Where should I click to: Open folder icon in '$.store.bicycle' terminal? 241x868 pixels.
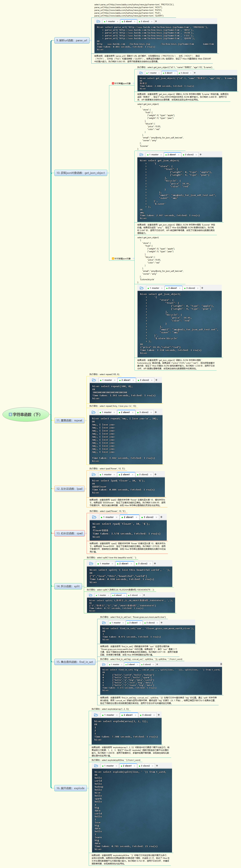tap(142, 288)
